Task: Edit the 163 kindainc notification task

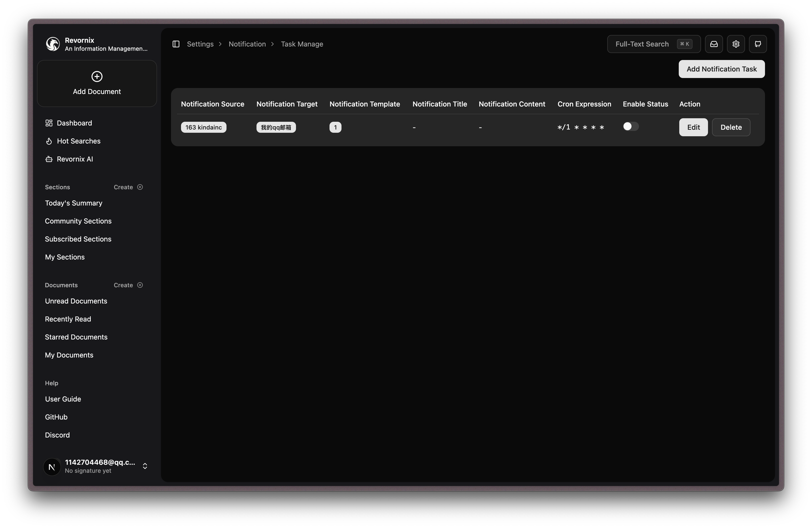Action: click(693, 127)
